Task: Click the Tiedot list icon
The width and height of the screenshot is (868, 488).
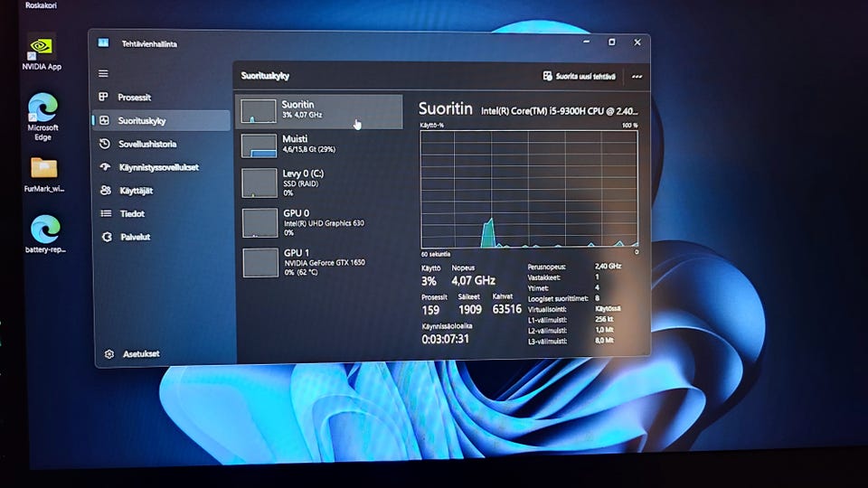Action: click(x=107, y=213)
